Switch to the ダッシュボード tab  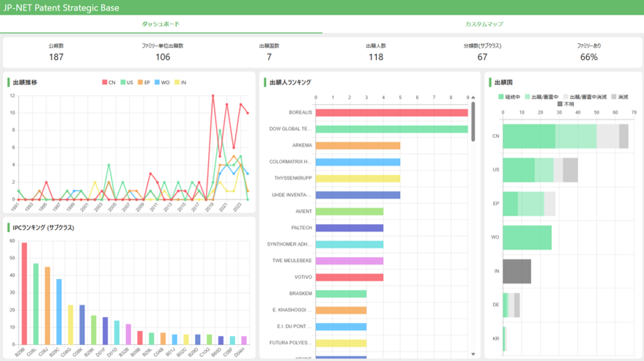pyautogui.click(x=160, y=24)
